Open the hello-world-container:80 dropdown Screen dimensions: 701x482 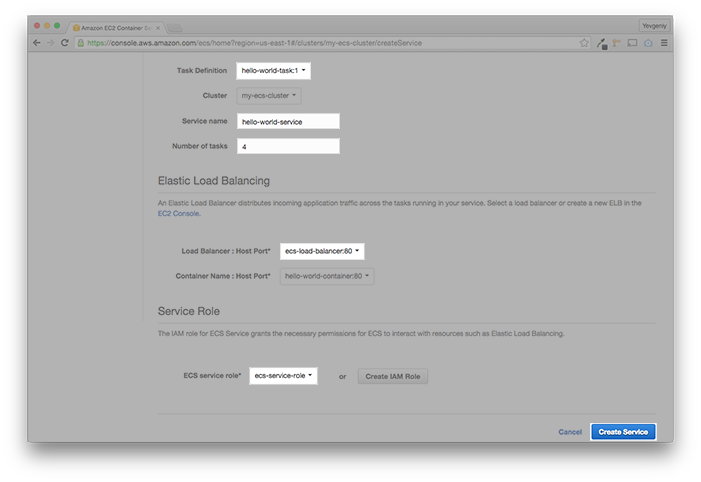[x=327, y=276]
